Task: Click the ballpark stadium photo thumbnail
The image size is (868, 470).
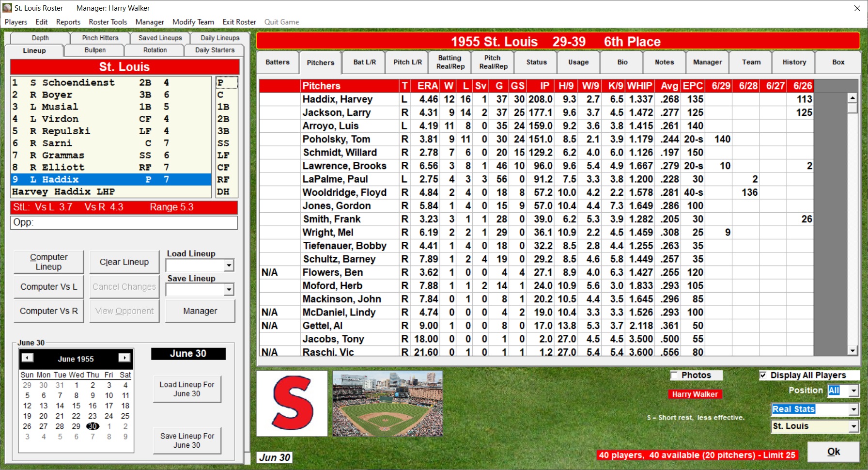Action: pyautogui.click(x=387, y=404)
